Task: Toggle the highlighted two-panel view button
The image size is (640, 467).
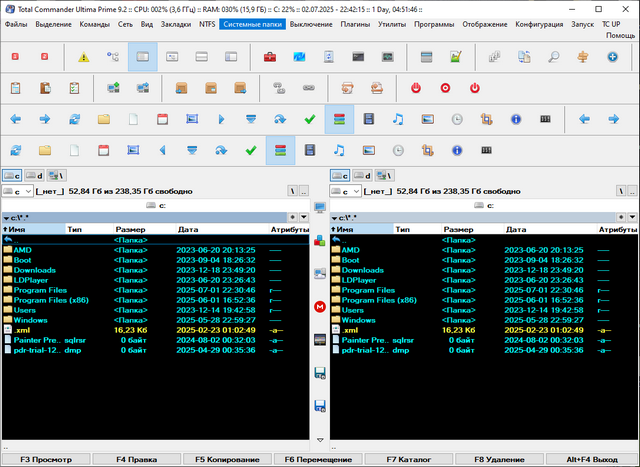Action: [142, 57]
